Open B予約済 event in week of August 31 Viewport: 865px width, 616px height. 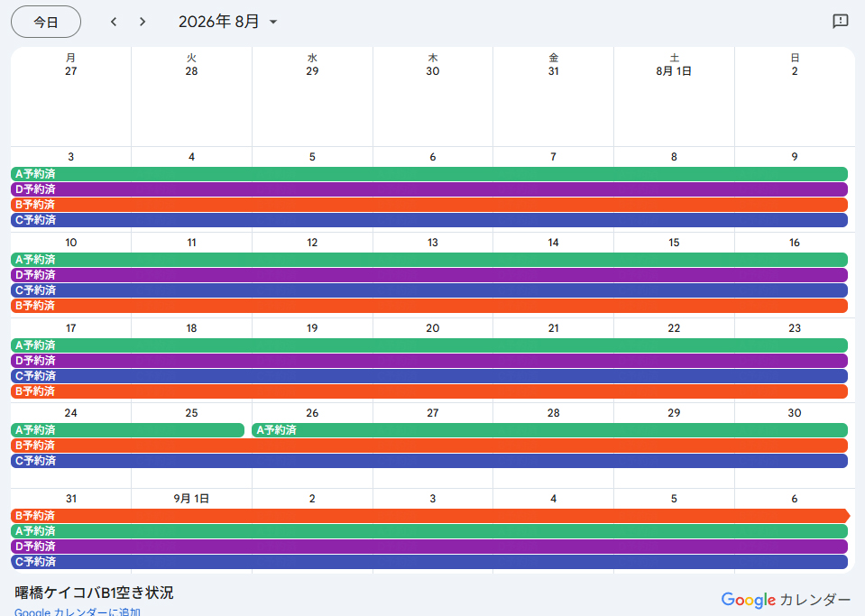430,516
